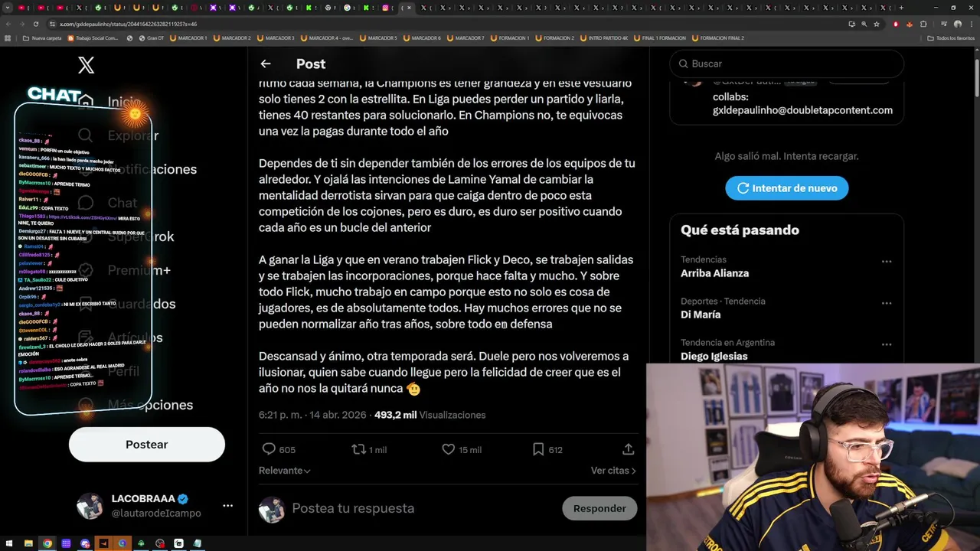Open the Di María trend
The width and height of the screenshot is (980, 551).
click(701, 315)
